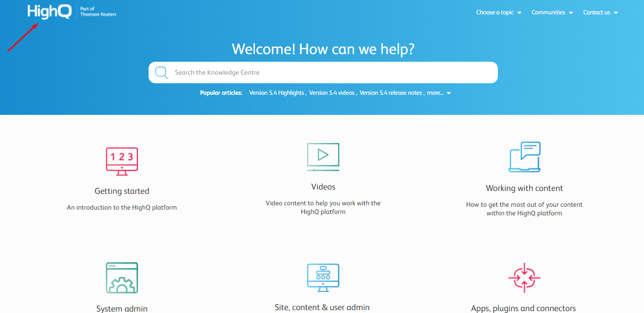The image size is (644, 313).
Task: Click Apps, plugins and connectors heading
Action: pyautogui.click(x=523, y=308)
